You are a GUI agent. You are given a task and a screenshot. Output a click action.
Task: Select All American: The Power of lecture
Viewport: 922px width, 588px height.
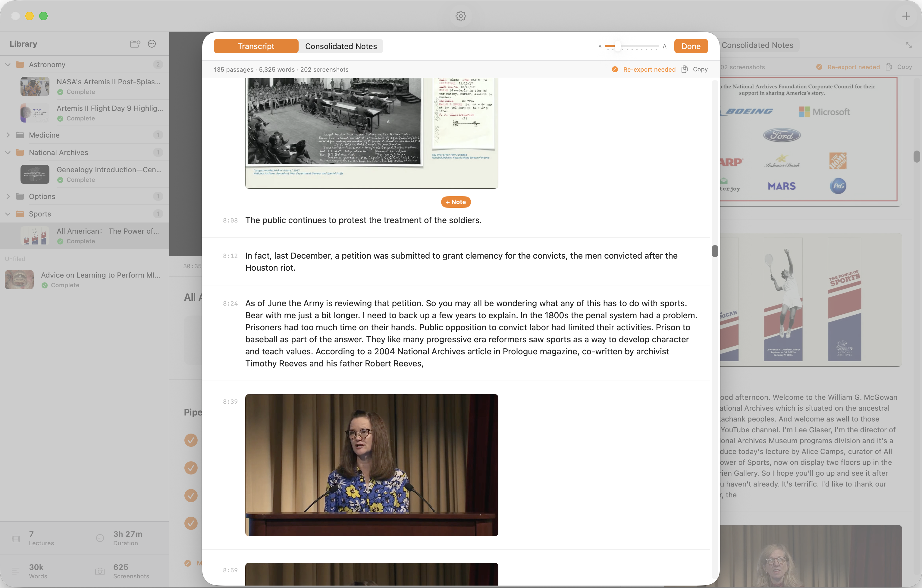coord(85,236)
